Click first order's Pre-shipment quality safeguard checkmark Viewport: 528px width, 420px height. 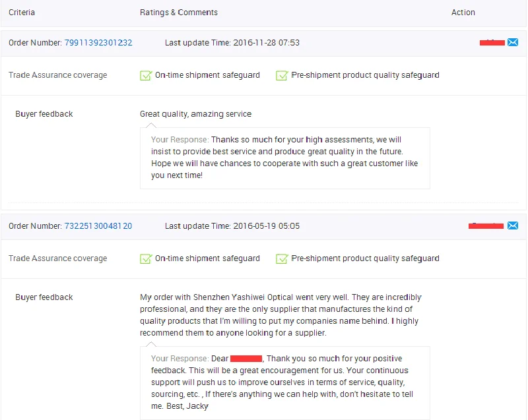tap(282, 75)
